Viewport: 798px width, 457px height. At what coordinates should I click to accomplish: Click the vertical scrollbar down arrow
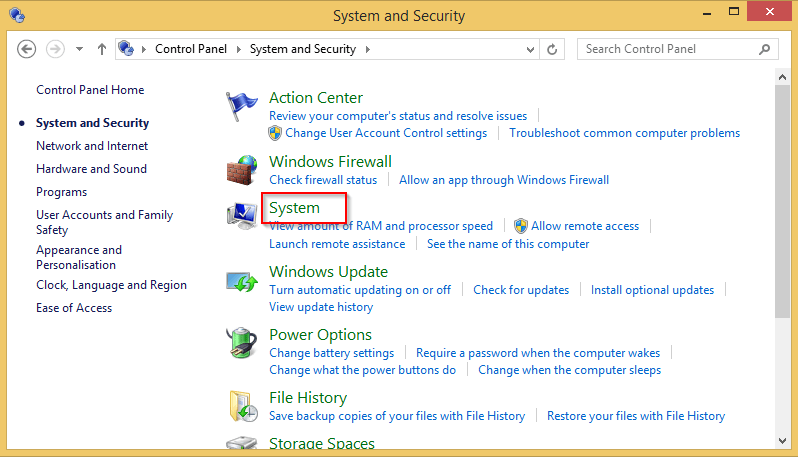782,440
